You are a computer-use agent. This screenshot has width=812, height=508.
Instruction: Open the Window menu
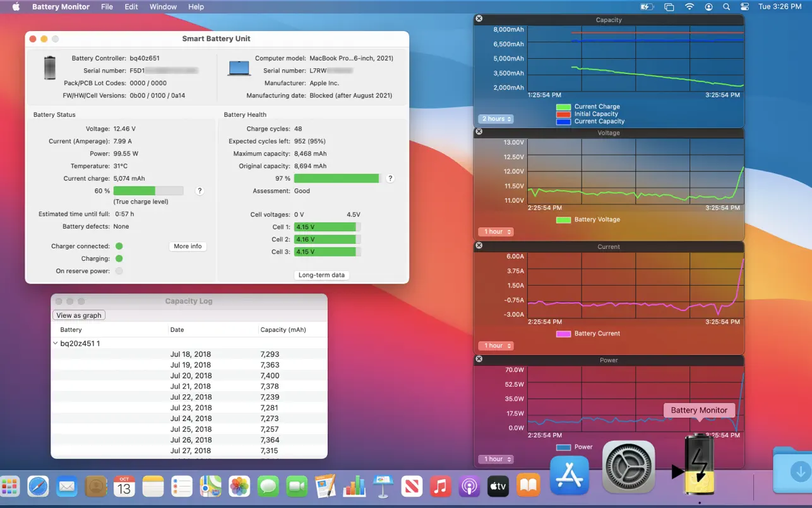(163, 7)
